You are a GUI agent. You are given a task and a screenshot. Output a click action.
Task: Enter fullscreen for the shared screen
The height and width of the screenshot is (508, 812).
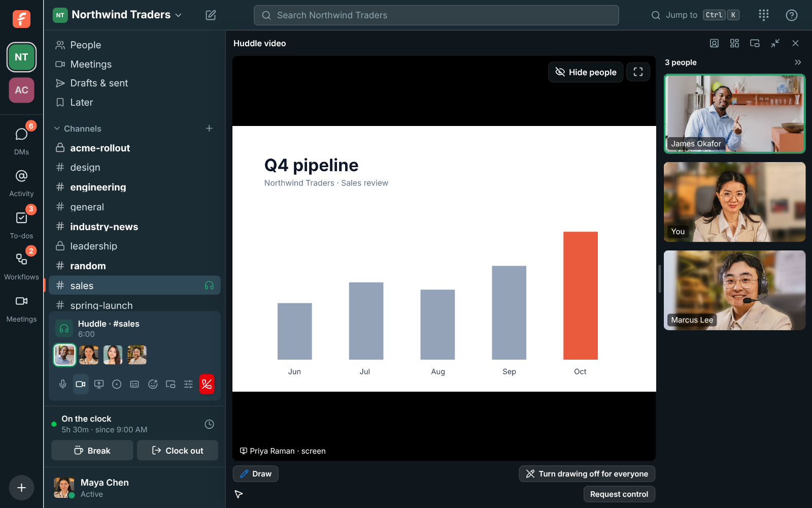tap(638, 72)
